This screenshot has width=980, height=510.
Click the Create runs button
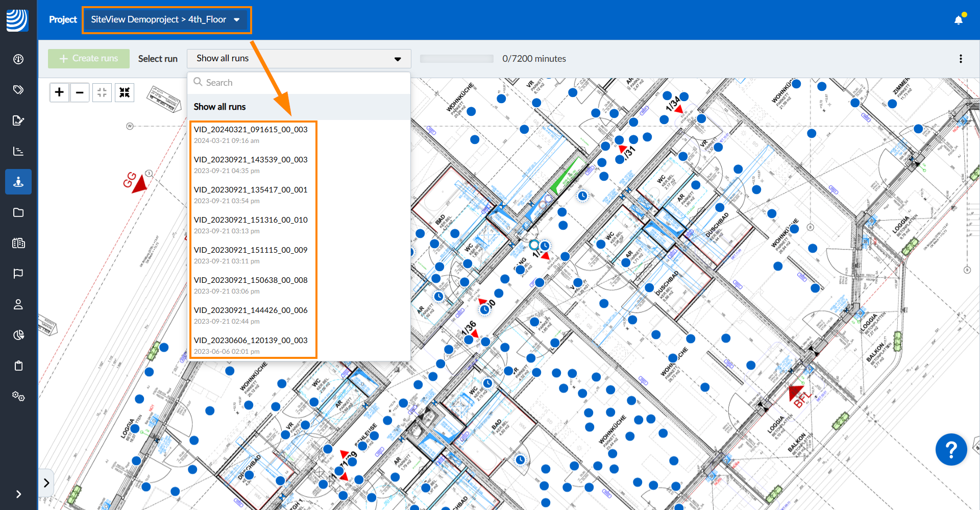pyautogui.click(x=89, y=59)
